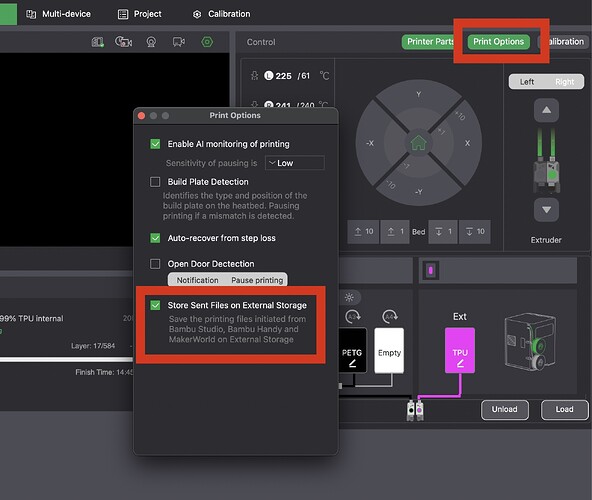Click the video recording camera icon
Screen dimensions: 592x500
179,42
